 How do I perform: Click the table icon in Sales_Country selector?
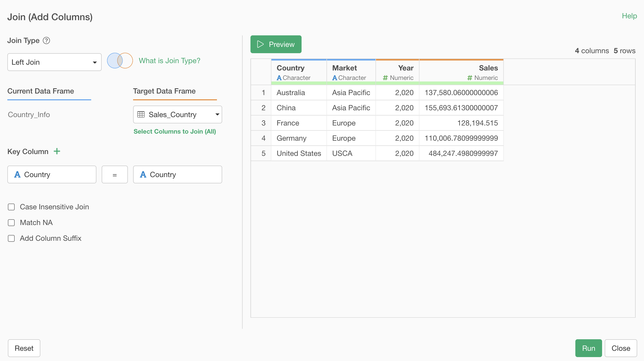pyautogui.click(x=141, y=114)
